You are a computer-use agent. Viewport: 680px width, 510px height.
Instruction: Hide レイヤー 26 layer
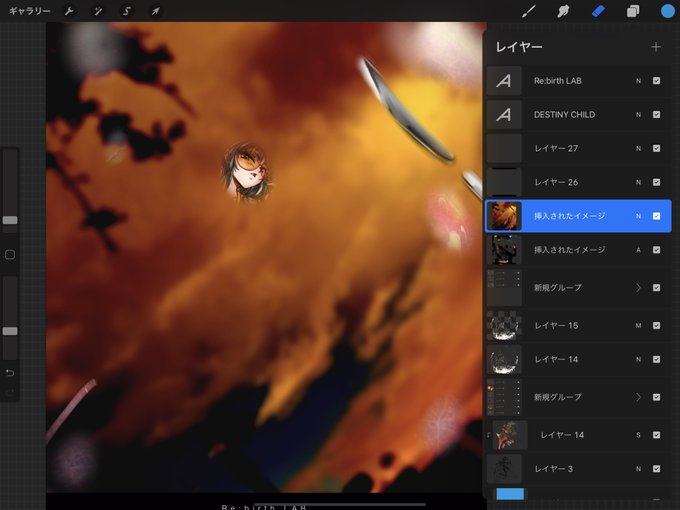point(656,182)
